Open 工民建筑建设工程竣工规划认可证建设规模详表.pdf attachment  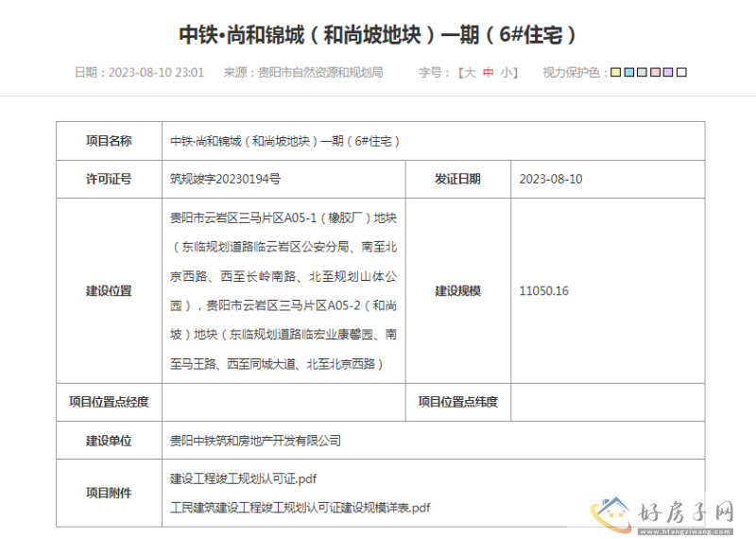coord(300,508)
